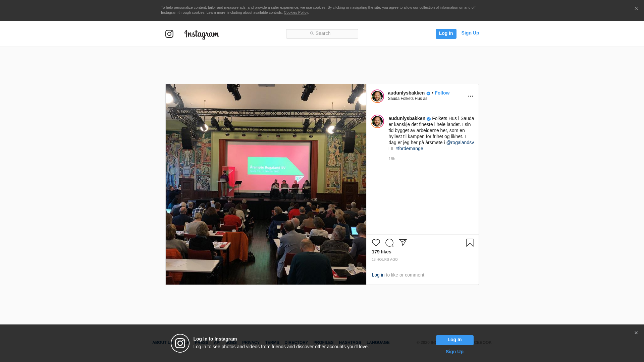Click the 18 HOURS AGO timestamp
This screenshot has width=644, height=362.
pyautogui.click(x=385, y=260)
